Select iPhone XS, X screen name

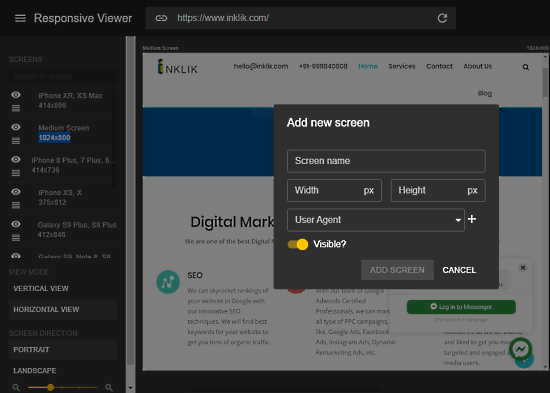[x=60, y=193]
